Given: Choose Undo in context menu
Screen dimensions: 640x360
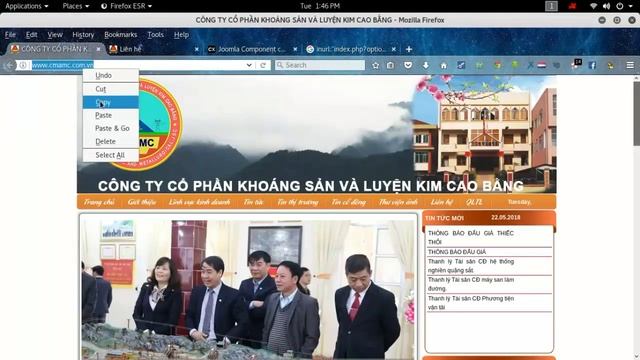Looking at the screenshot, I should (111, 76).
